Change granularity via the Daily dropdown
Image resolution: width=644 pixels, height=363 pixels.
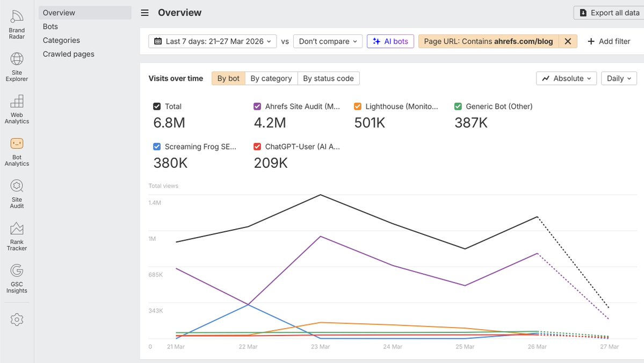(x=619, y=78)
